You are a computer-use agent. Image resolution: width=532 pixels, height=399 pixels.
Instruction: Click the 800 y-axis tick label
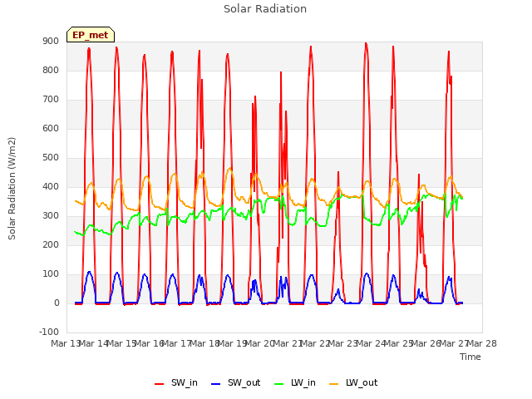[51, 71]
